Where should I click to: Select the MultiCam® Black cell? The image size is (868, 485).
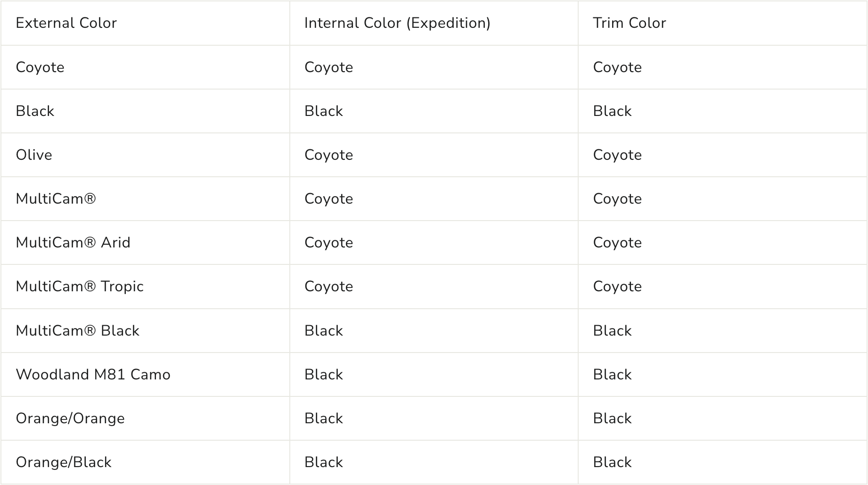[x=78, y=331]
